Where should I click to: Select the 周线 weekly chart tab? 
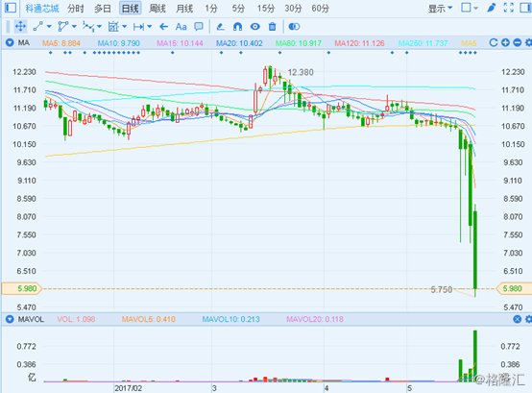[157, 9]
